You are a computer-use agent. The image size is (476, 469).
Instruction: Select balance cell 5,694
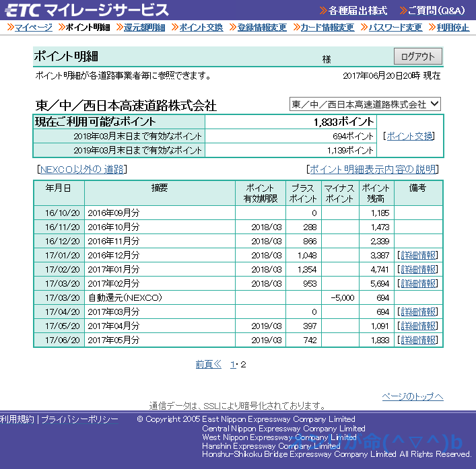click(x=377, y=284)
